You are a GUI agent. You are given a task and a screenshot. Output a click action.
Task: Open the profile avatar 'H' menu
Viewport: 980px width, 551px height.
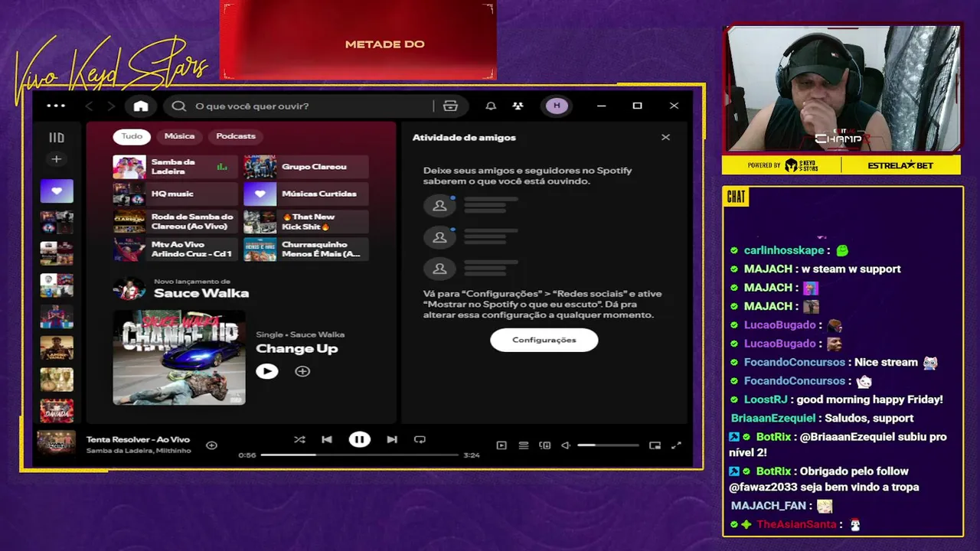tap(557, 106)
